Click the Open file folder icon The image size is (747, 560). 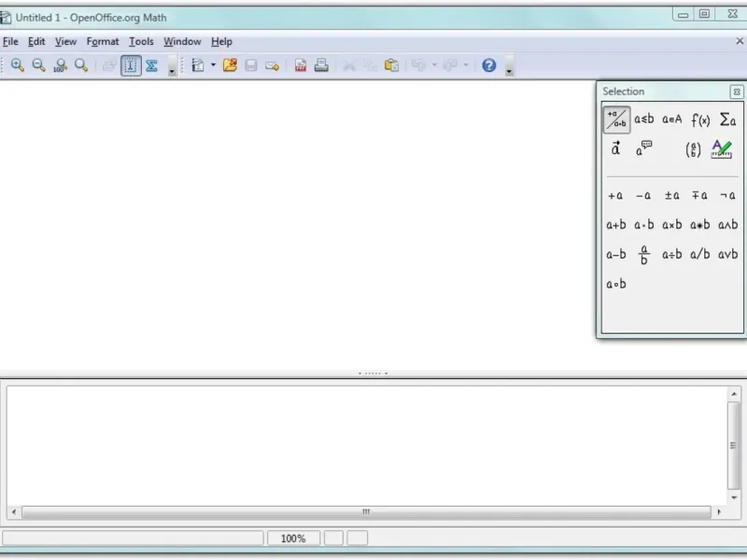click(230, 65)
